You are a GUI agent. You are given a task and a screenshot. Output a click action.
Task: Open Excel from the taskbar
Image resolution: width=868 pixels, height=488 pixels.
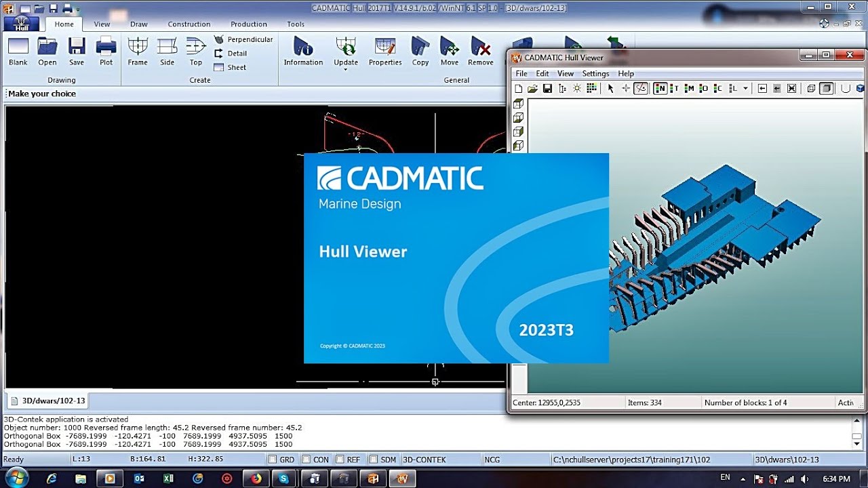coord(168,479)
